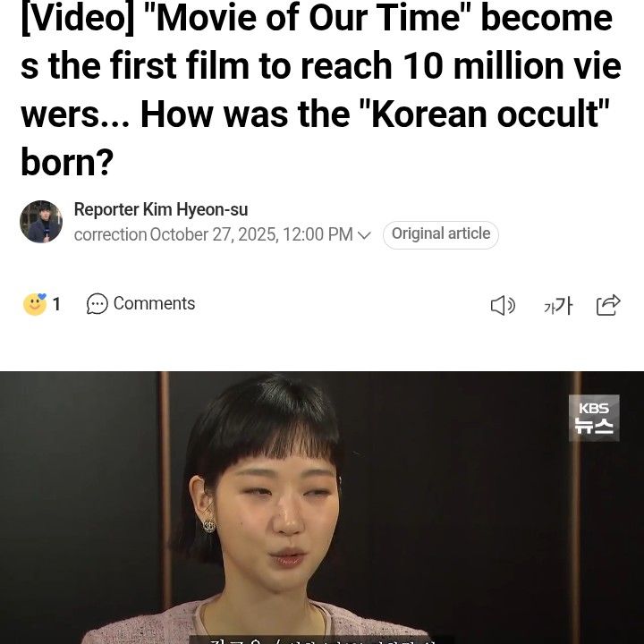
Task: Open the Reporter Kim Hyeon-su name link
Action: 161,209
